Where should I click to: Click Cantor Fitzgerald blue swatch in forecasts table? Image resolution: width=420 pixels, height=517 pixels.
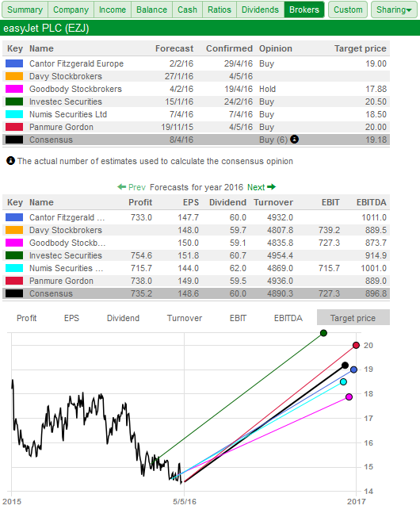coord(14,217)
